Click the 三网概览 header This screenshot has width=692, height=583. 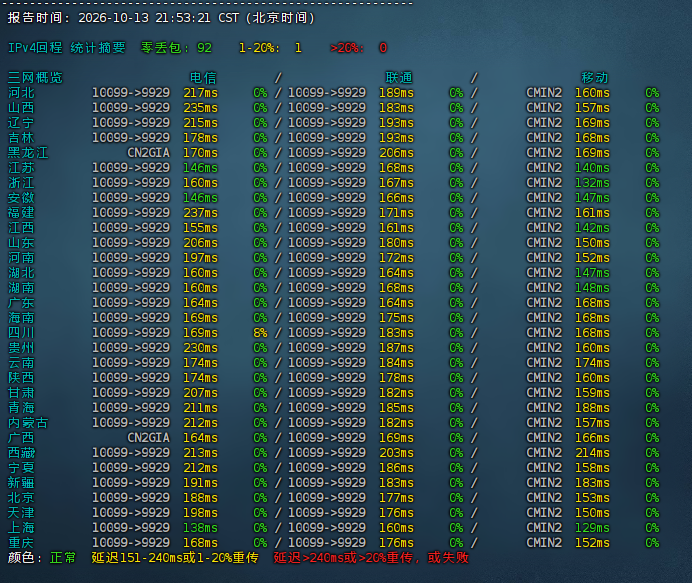(35, 78)
